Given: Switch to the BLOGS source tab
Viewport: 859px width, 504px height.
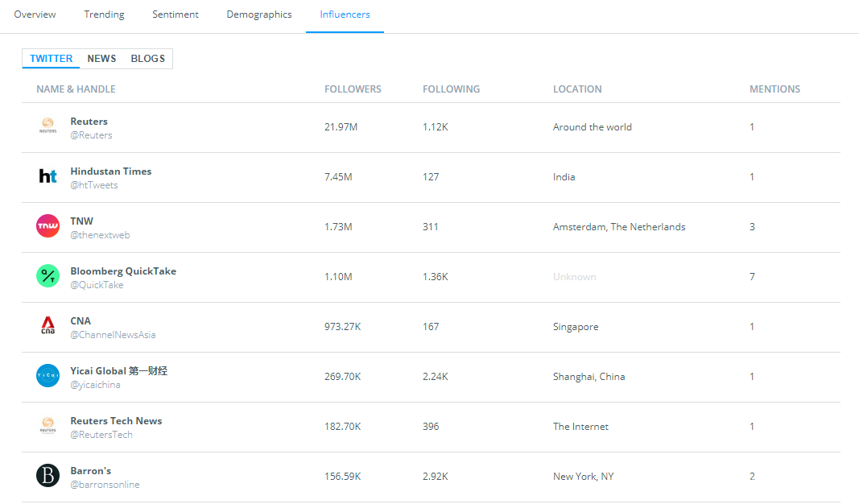Looking at the screenshot, I should point(148,59).
